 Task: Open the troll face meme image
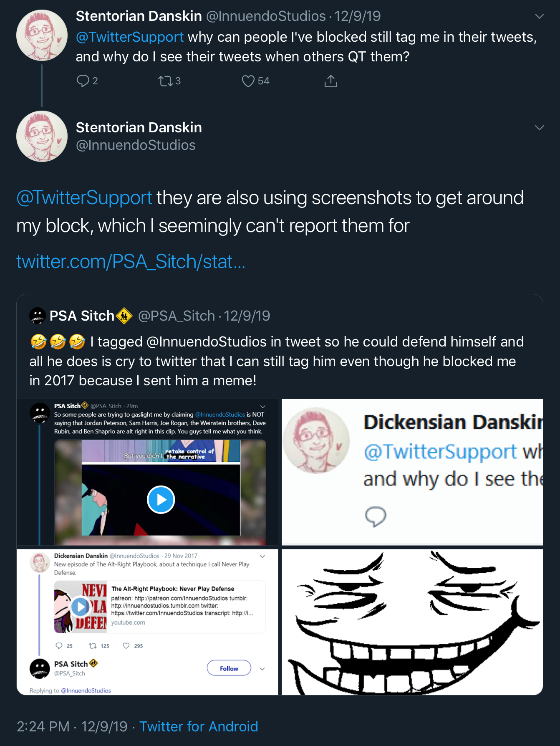coord(412,622)
